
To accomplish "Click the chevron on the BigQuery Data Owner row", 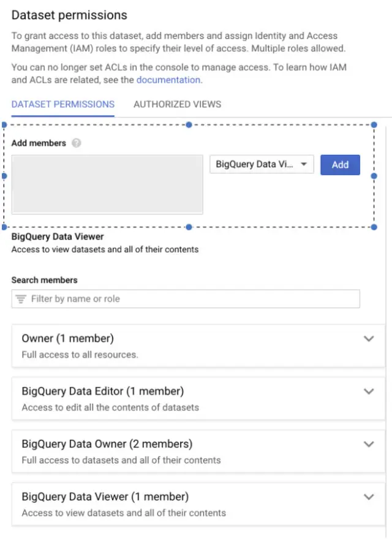I will tap(369, 444).
